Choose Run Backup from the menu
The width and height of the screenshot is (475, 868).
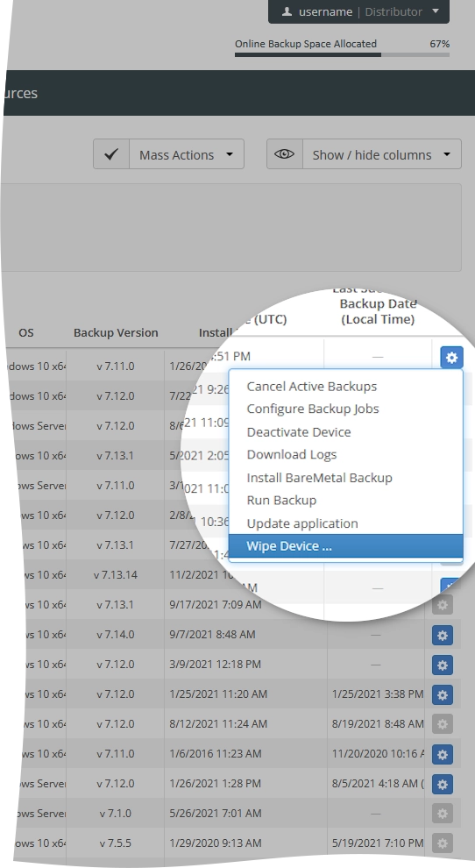[x=282, y=501]
